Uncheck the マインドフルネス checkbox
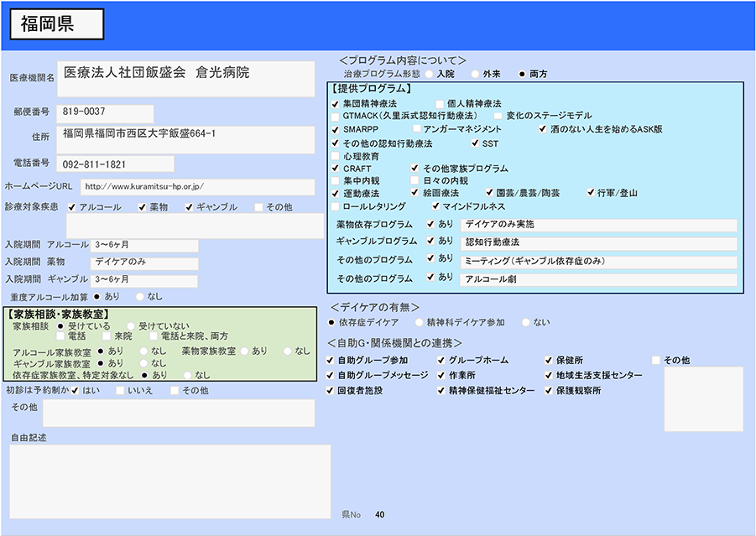756x536 pixels. point(435,206)
